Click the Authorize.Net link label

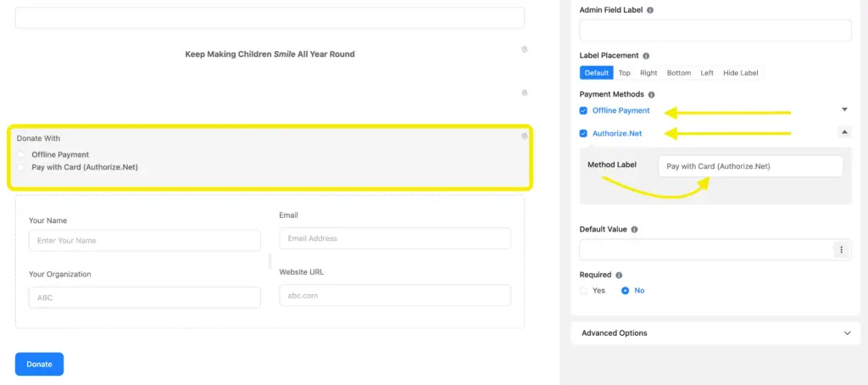tap(617, 133)
